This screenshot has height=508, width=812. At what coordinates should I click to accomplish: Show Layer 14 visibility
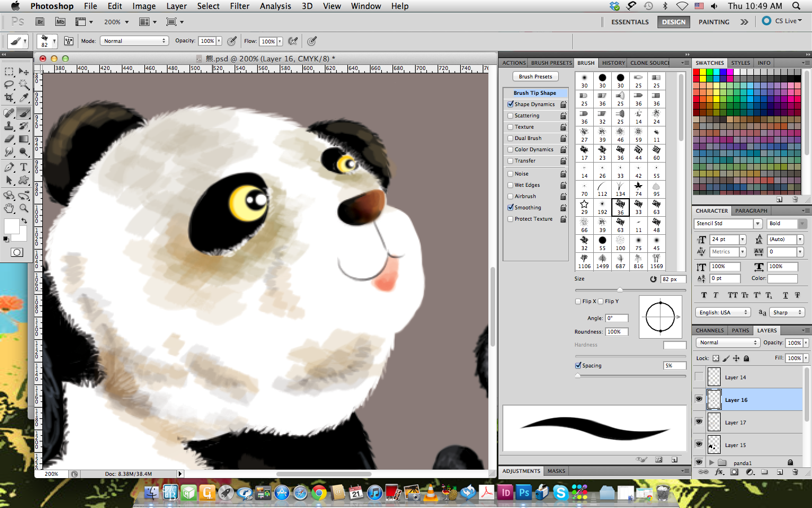(699, 377)
